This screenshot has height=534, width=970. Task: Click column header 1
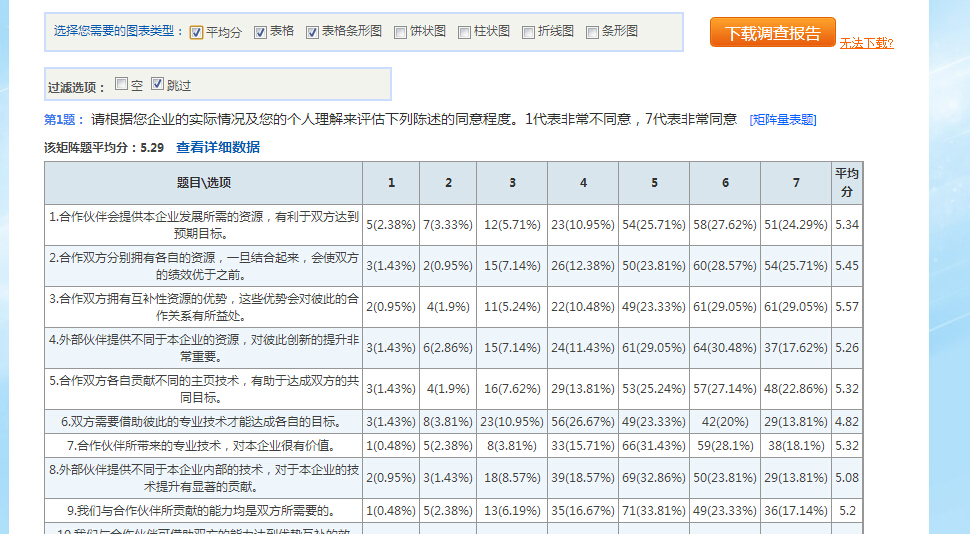(x=391, y=183)
